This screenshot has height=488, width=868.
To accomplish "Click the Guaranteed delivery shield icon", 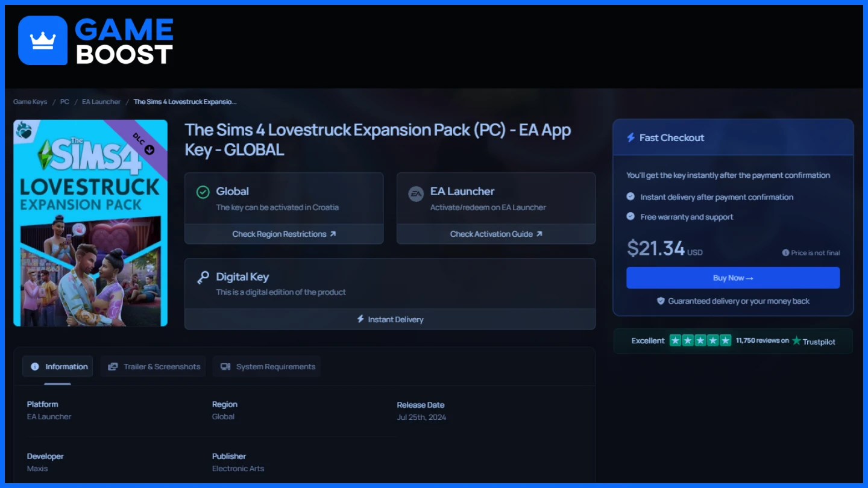I will click(x=661, y=301).
